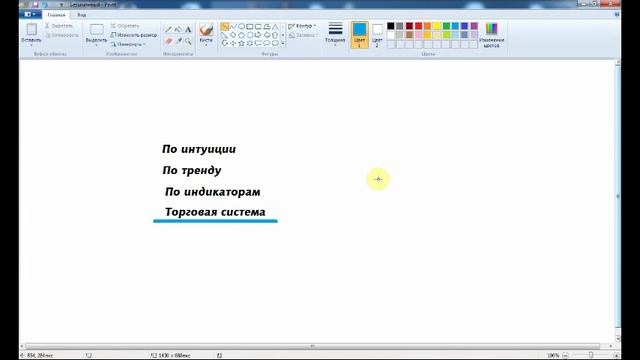Pick the dark red color swatch
This screenshot has height=360, width=640.
tap(409, 26)
